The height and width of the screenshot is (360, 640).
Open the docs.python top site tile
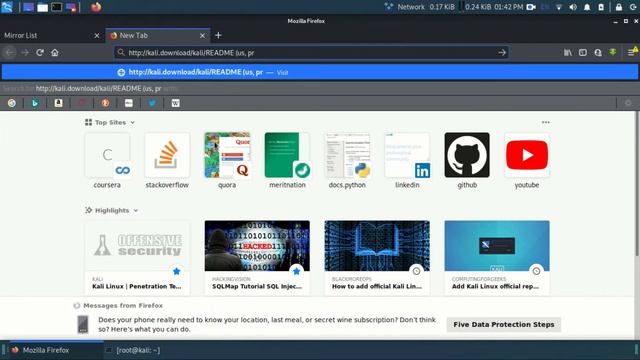pyautogui.click(x=347, y=161)
